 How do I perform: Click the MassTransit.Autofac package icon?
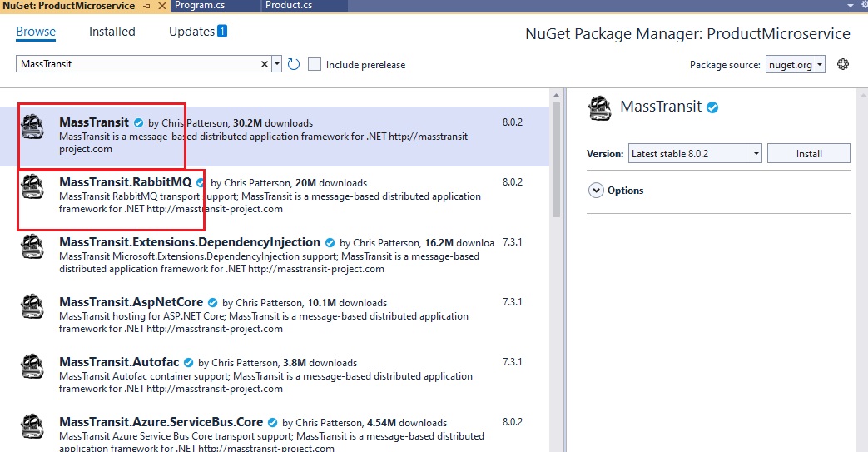(32, 365)
